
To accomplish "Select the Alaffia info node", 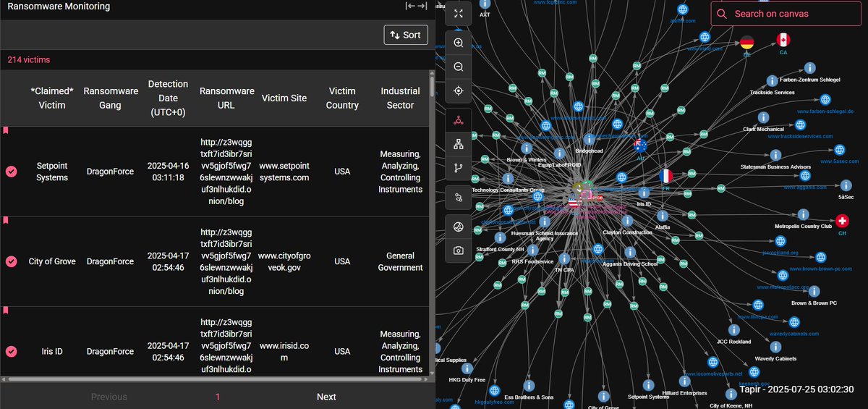I will coord(663,215).
